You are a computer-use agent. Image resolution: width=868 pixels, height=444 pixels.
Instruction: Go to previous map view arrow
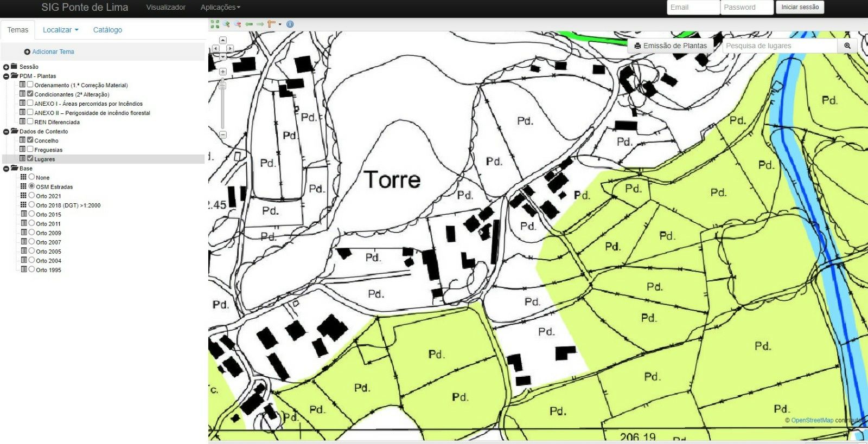(249, 24)
